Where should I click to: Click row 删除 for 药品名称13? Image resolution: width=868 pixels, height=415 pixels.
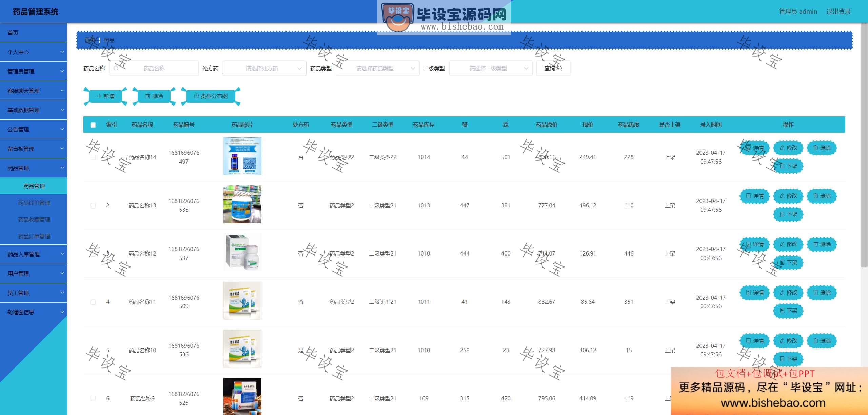pyautogui.click(x=822, y=196)
